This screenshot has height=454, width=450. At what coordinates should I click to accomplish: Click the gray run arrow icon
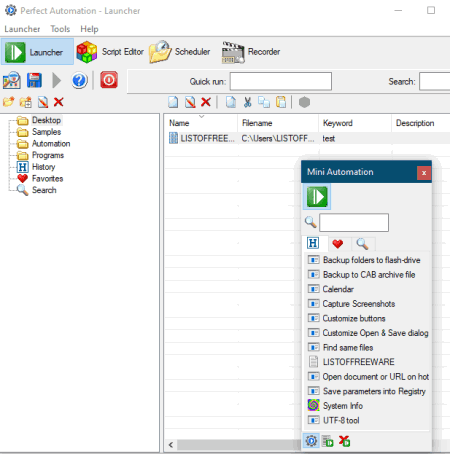[57, 80]
